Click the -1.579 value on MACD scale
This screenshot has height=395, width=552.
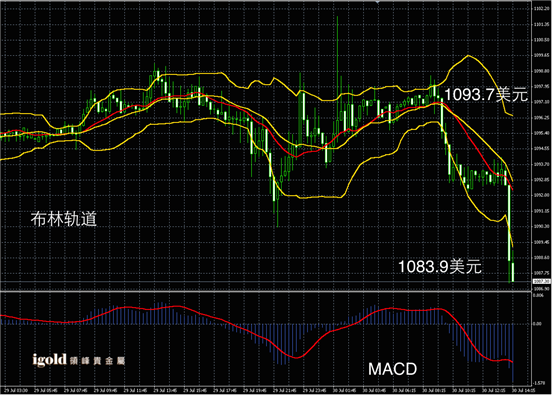pyautogui.click(x=539, y=383)
